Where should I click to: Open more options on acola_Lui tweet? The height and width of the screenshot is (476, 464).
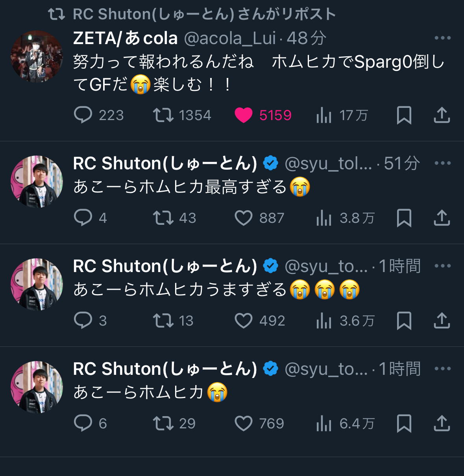coord(442,38)
